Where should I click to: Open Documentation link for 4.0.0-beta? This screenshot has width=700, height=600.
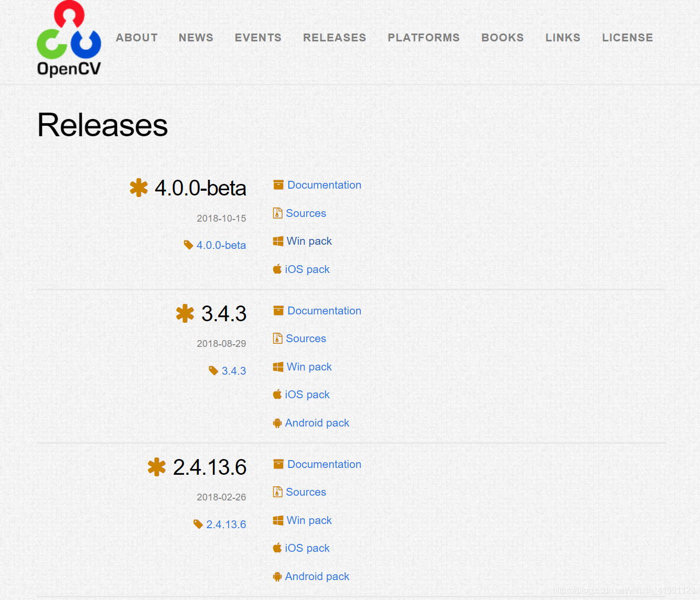324,185
